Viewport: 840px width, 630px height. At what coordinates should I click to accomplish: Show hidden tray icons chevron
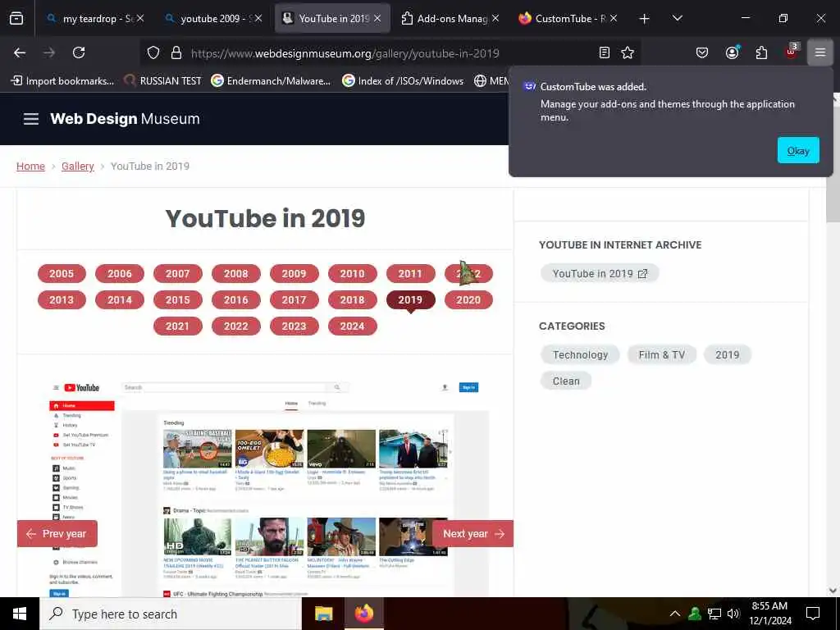675,614
